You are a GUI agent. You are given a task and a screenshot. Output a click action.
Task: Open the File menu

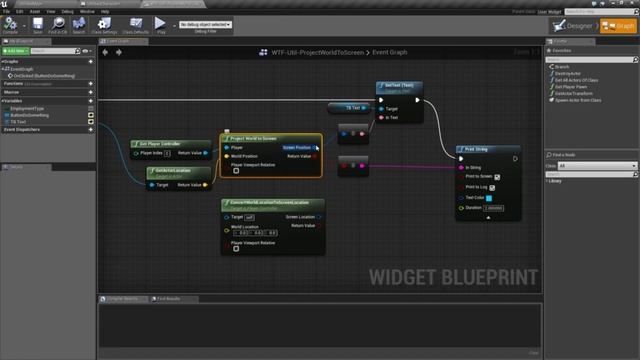tap(7, 11)
